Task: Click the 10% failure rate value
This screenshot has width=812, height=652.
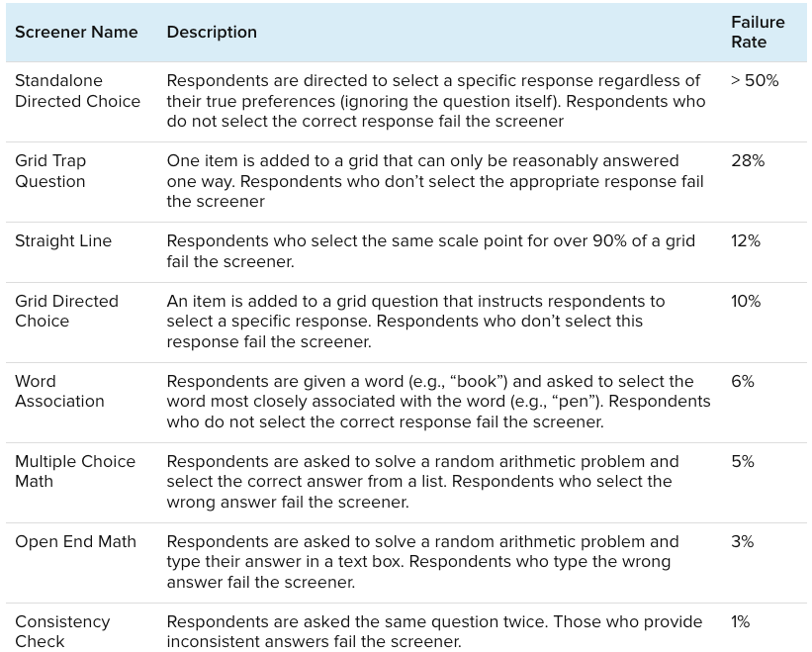Action: (746, 302)
